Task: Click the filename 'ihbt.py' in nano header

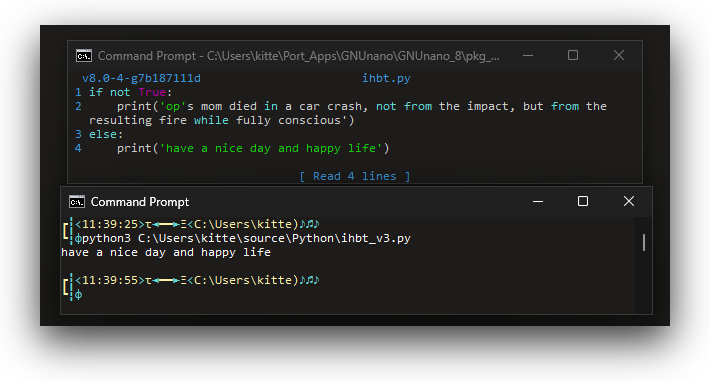Action: pyautogui.click(x=386, y=78)
